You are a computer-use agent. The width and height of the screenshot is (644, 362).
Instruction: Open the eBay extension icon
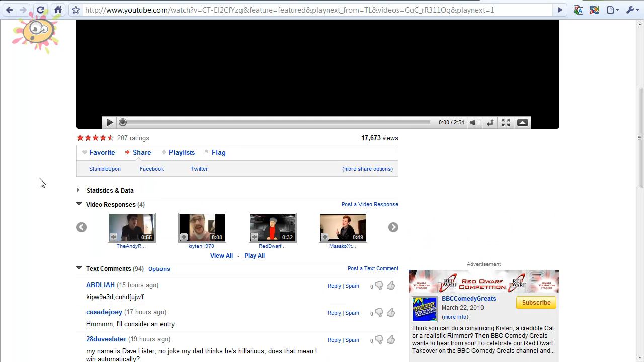[594, 10]
